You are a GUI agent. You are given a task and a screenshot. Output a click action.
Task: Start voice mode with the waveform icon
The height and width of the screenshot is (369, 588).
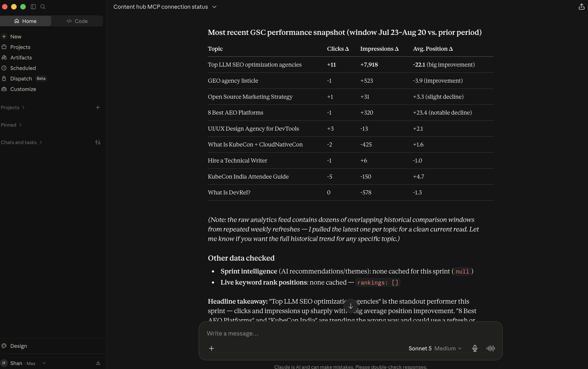pyautogui.click(x=491, y=348)
